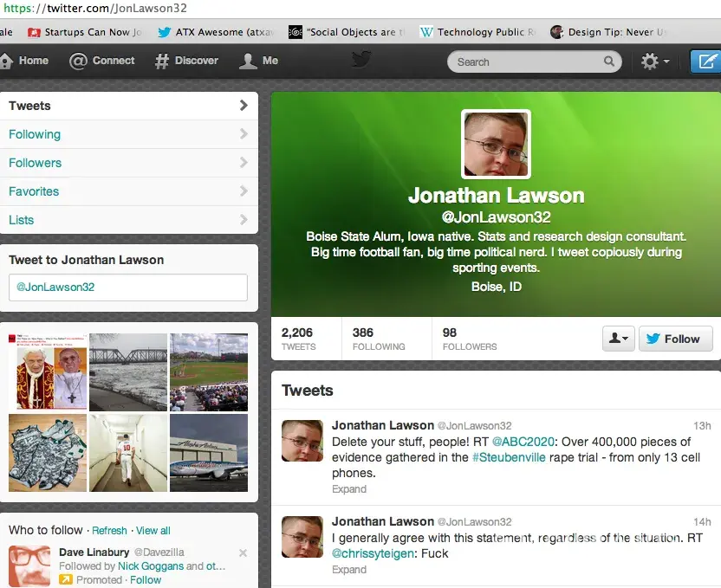Click the chevron beside Following

(244, 134)
